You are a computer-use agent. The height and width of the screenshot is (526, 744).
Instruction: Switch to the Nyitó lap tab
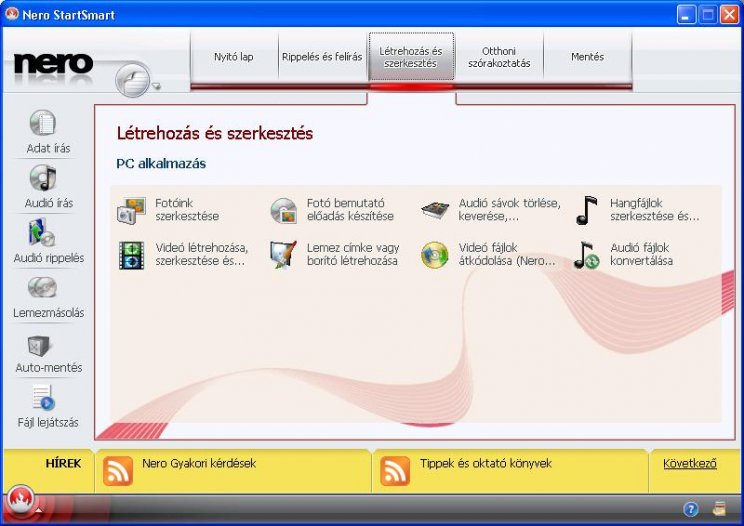tap(233, 57)
